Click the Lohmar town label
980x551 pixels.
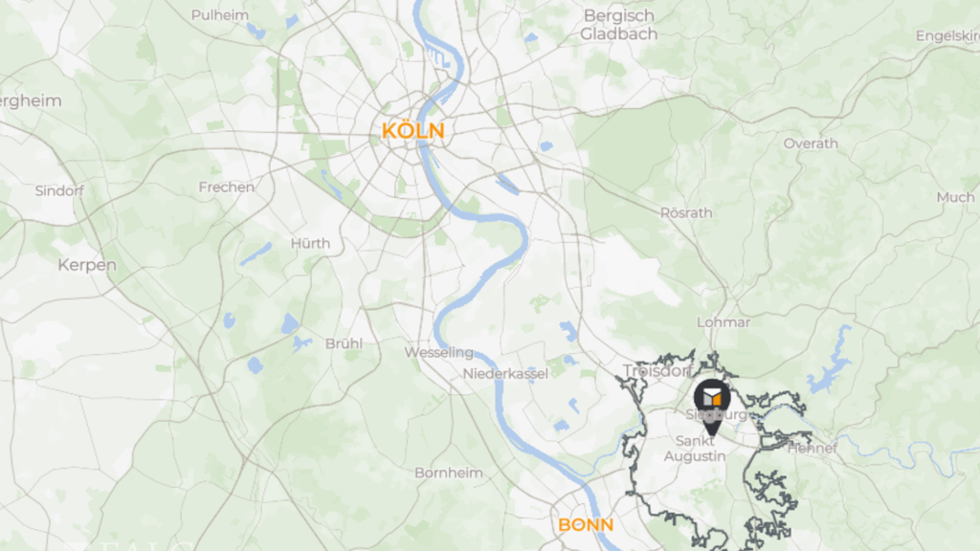[724, 322]
